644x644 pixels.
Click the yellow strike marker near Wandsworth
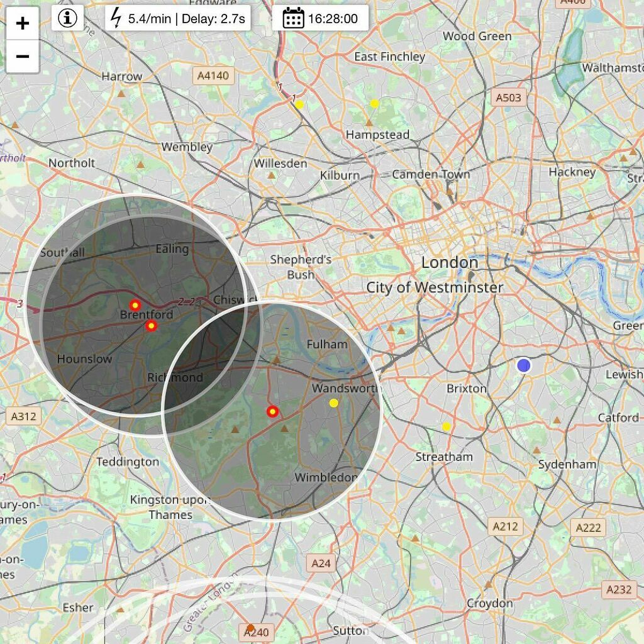(333, 402)
